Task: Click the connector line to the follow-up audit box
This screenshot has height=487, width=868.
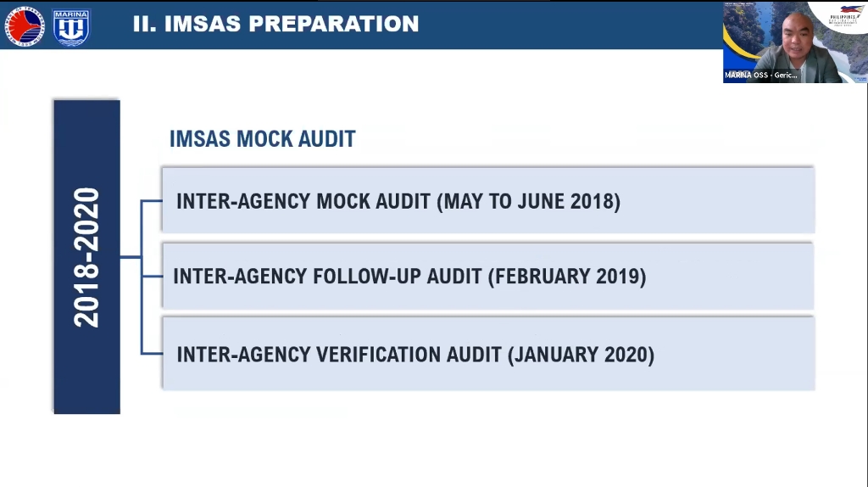Action: (151, 276)
